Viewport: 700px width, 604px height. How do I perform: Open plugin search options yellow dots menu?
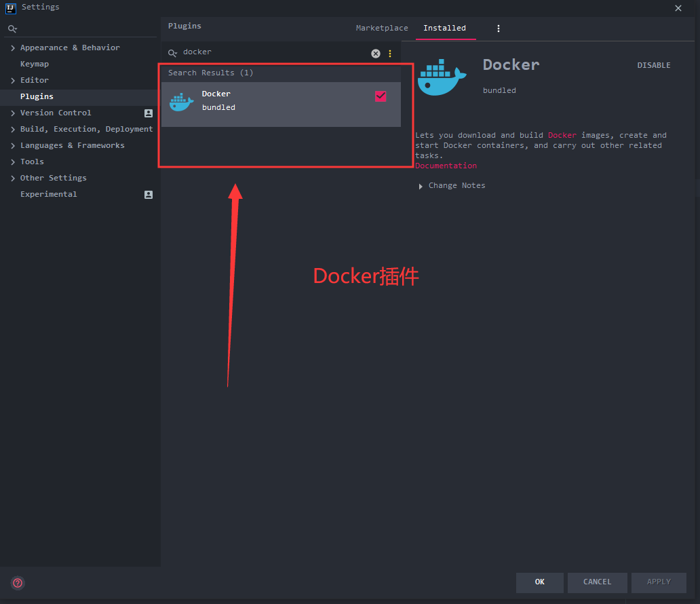tap(390, 54)
